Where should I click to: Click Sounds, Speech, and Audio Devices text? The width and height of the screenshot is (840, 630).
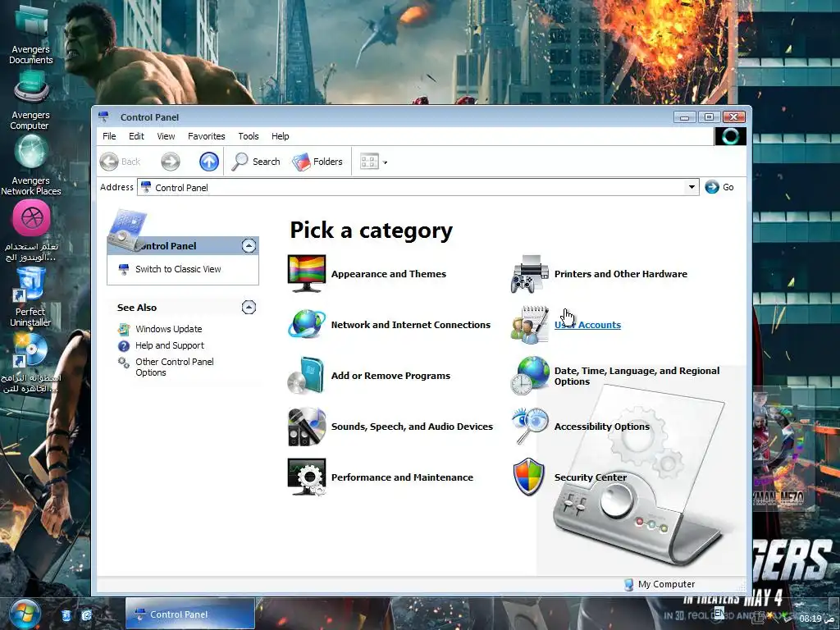(412, 427)
